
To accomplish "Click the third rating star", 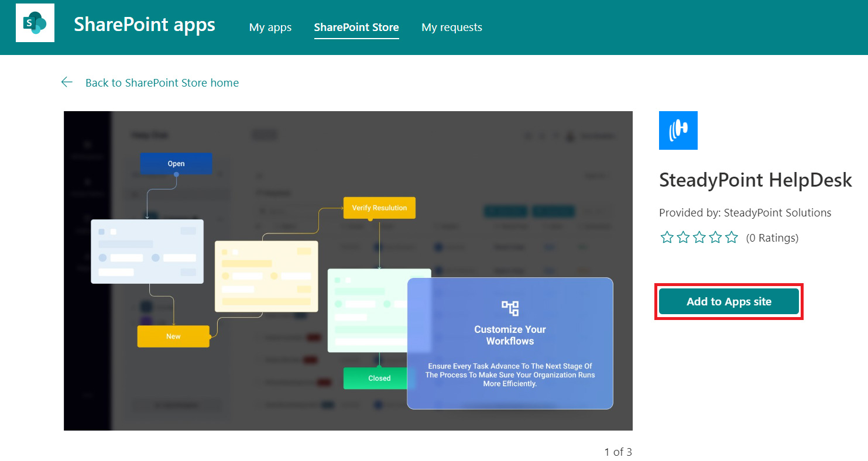I will pyautogui.click(x=699, y=238).
